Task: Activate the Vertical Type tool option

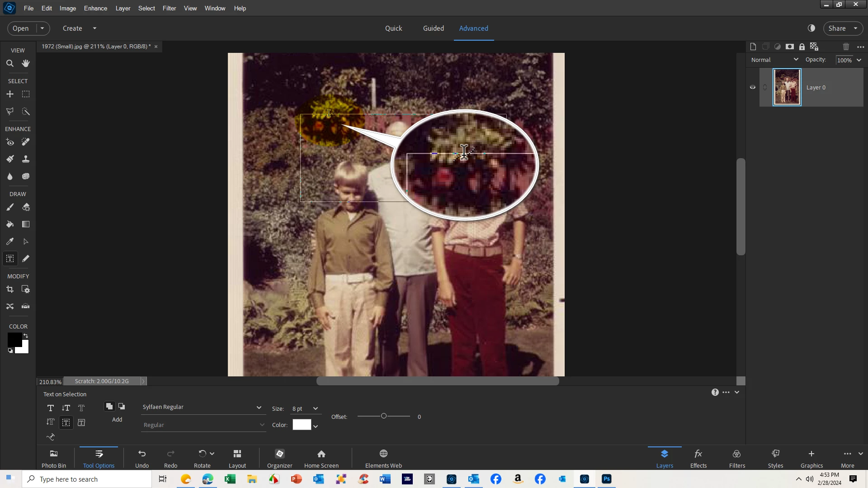Action: [66, 408]
